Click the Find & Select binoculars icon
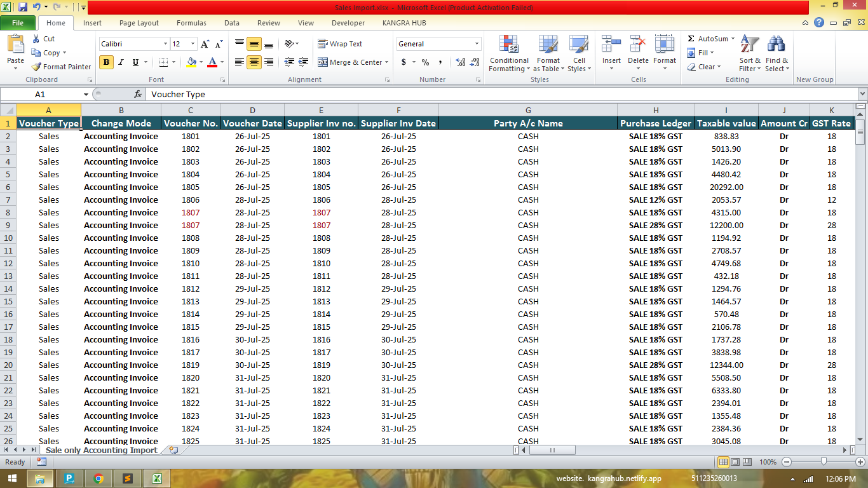Screen dimensions: 868x488 [776, 44]
